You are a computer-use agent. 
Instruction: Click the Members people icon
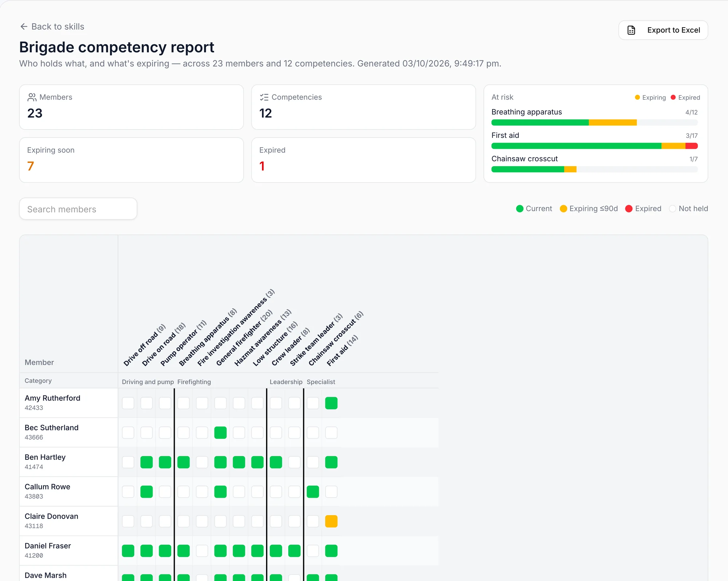click(32, 97)
